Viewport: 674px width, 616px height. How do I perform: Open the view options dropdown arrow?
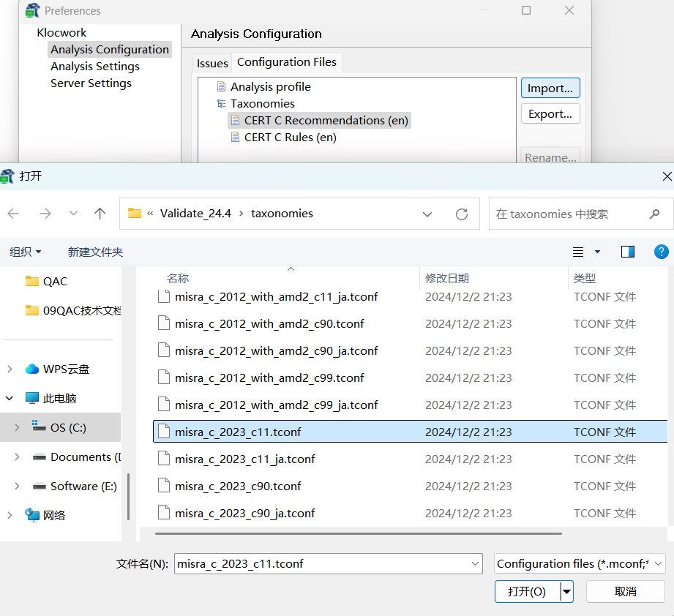(597, 252)
